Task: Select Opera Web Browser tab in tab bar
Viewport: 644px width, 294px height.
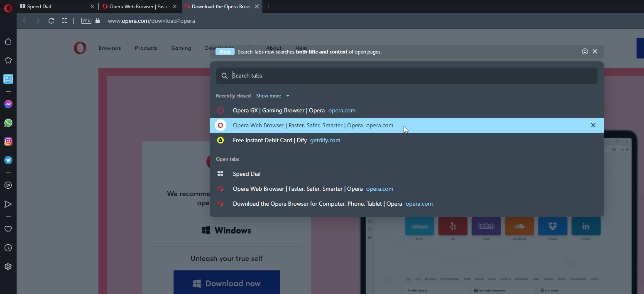Action: 138,7
